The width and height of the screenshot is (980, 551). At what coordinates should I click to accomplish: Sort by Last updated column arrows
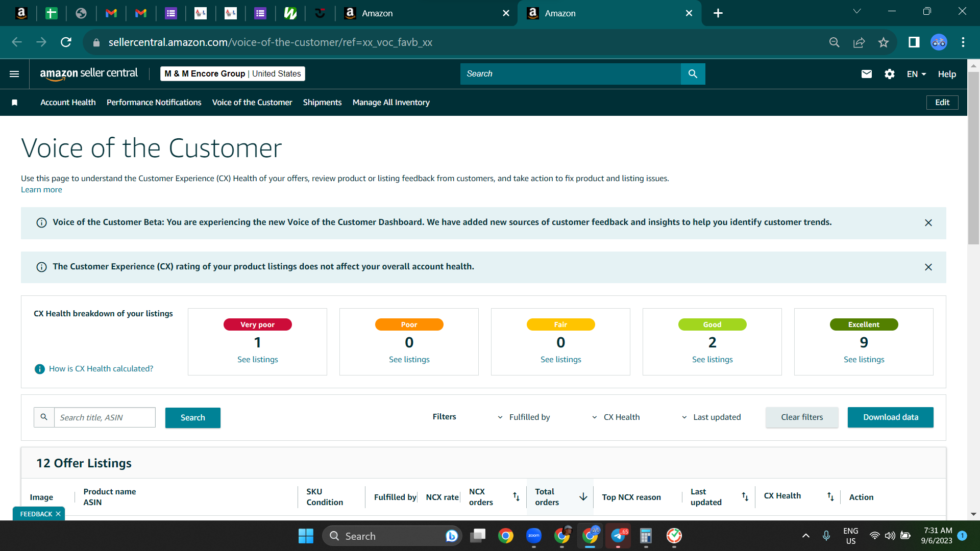pyautogui.click(x=745, y=496)
